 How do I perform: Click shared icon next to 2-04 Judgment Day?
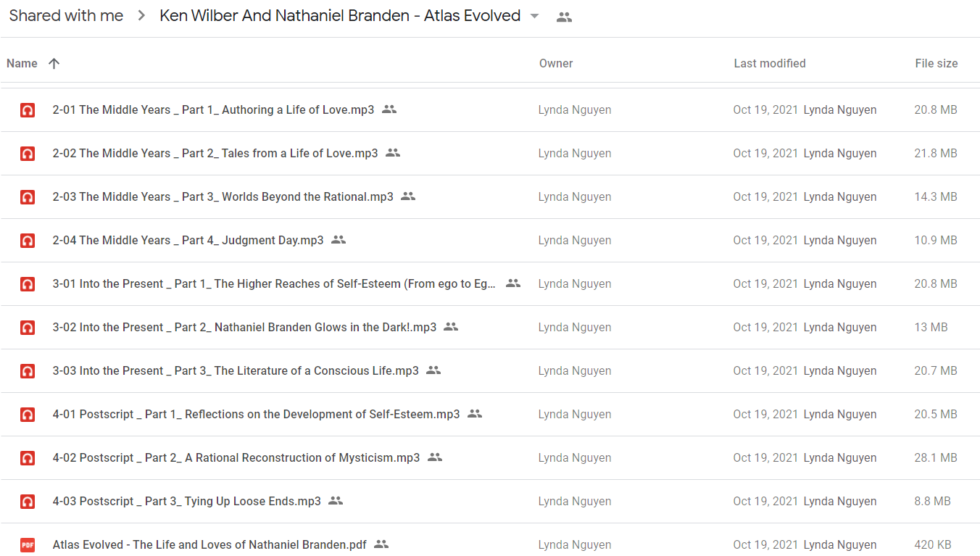[339, 240]
